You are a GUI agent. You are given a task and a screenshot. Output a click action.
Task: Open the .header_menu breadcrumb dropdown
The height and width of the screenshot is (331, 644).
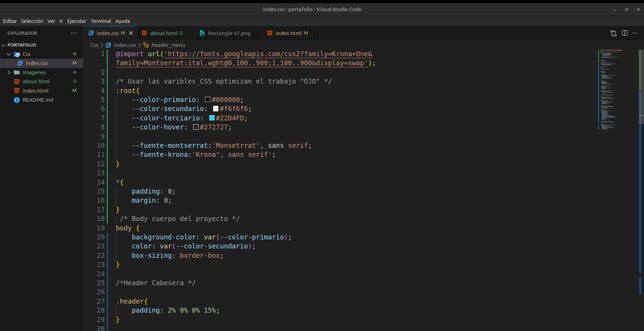[168, 45]
